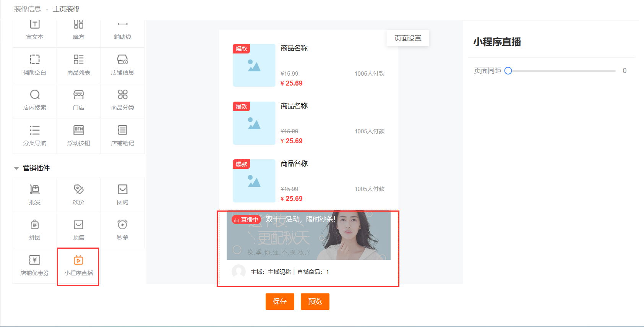Click the 预览 preview button
The width and height of the screenshot is (644, 327).
[315, 301]
